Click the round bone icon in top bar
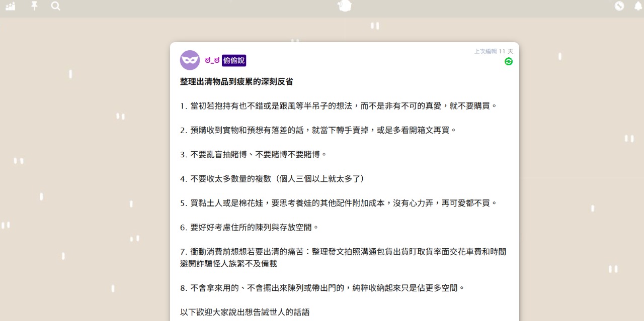Viewport: 644px width, 321px height. (x=619, y=6)
